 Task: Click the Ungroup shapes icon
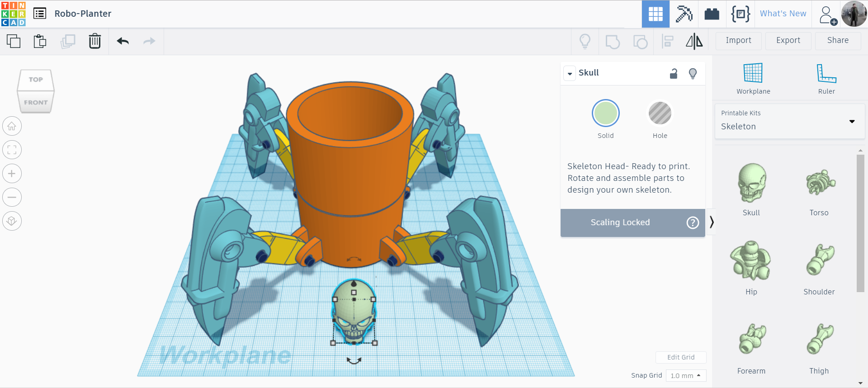[640, 41]
